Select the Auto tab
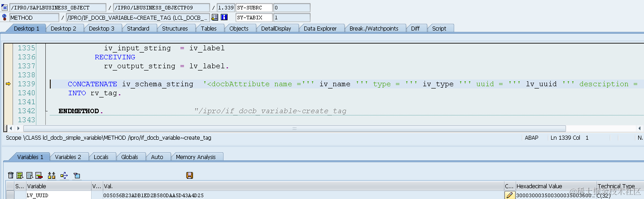This screenshot has width=644, height=199. pos(157,157)
